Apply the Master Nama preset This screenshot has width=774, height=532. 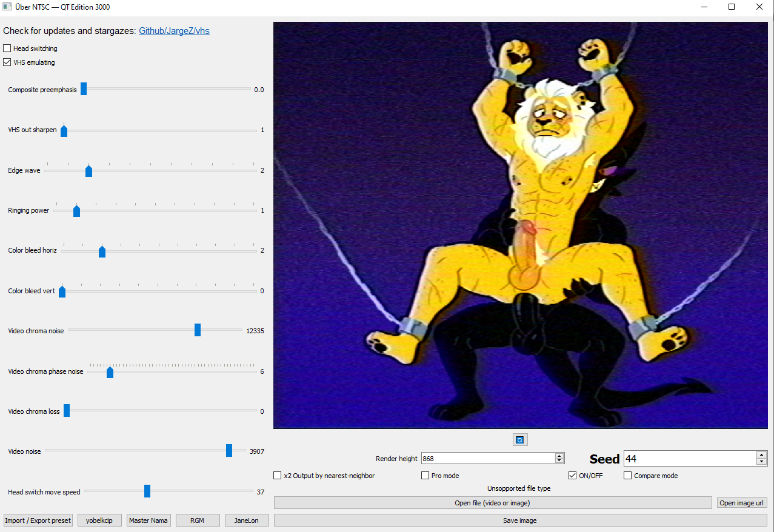(x=148, y=520)
